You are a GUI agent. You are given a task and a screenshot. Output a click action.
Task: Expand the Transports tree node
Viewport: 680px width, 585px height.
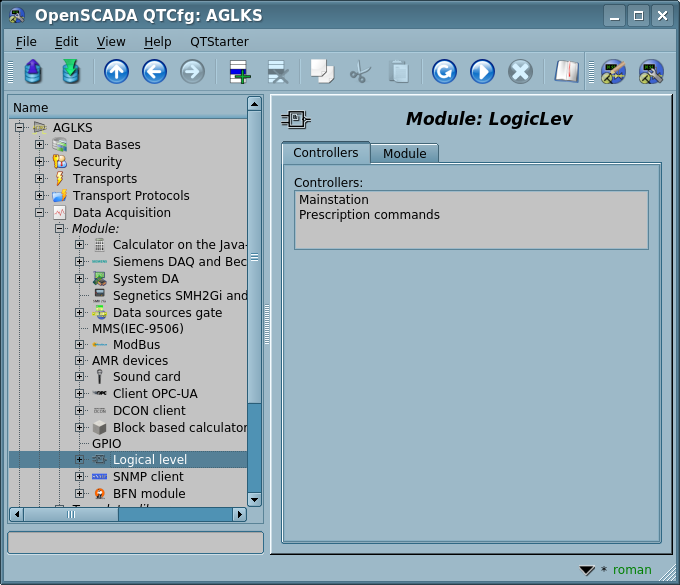(39, 178)
